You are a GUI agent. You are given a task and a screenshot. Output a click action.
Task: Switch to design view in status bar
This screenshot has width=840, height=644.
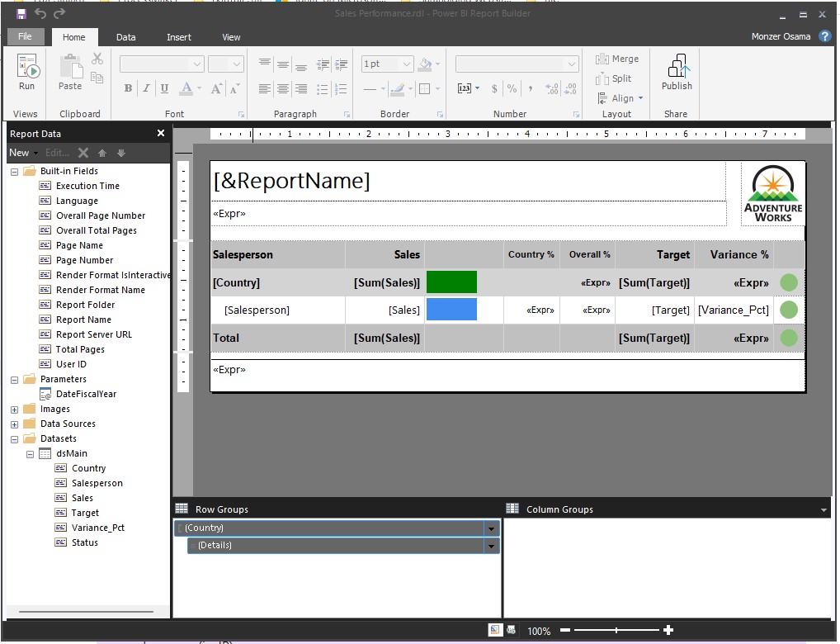[x=494, y=630]
